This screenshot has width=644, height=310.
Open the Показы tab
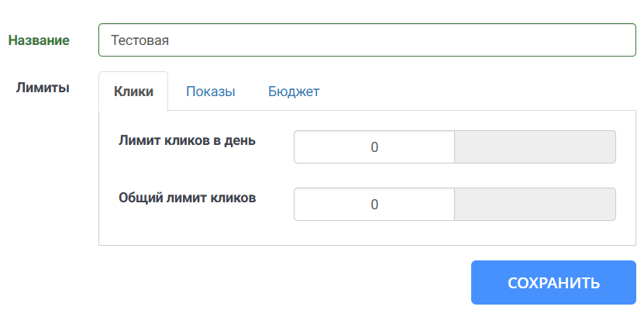pyautogui.click(x=210, y=91)
